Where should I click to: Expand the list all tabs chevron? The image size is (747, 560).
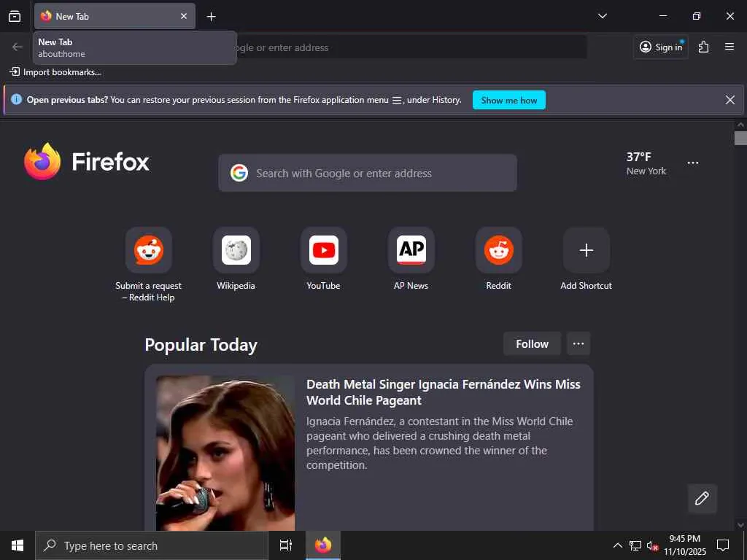click(x=602, y=16)
